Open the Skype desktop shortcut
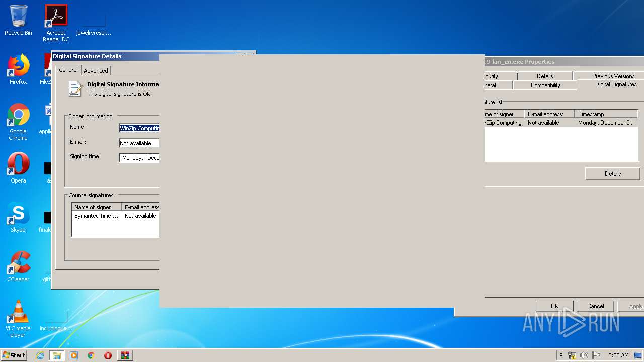Screen dimensions: 644x362 [18, 217]
